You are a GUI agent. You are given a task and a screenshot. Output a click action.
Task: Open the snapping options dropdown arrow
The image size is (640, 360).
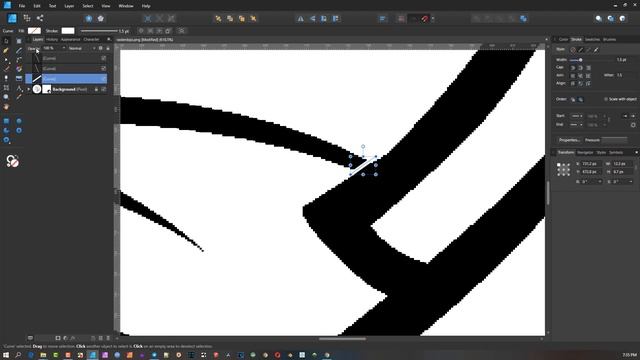coord(433,19)
